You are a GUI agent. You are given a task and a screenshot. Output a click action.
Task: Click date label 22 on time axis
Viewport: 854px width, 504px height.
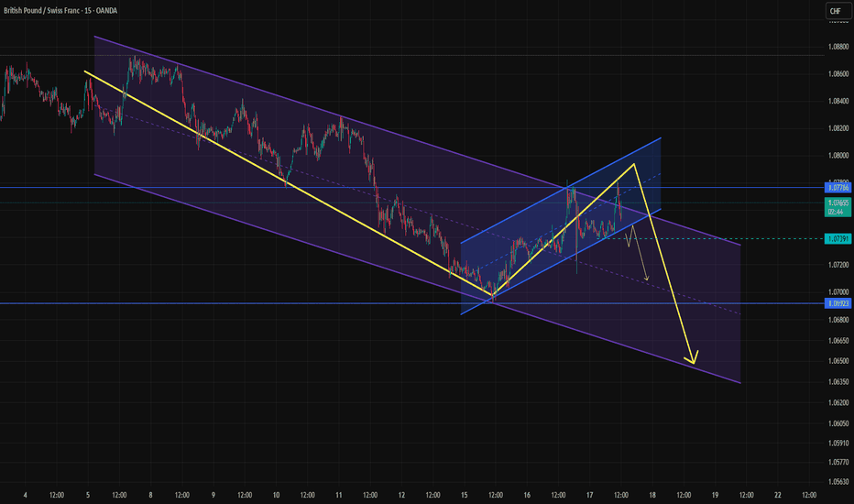point(778,495)
